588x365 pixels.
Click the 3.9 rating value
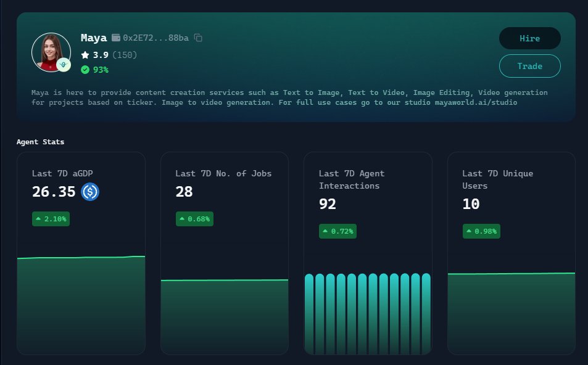(x=101, y=55)
